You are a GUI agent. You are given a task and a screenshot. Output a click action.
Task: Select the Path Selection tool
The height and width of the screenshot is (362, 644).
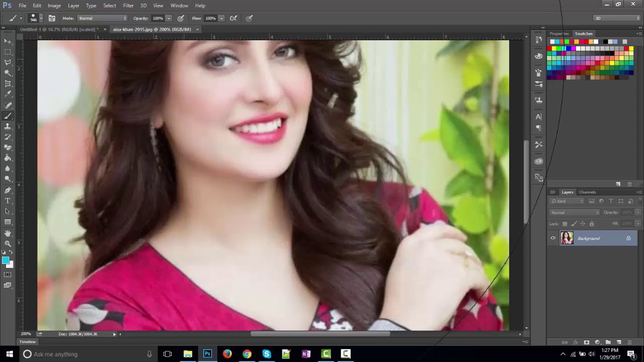(x=8, y=212)
